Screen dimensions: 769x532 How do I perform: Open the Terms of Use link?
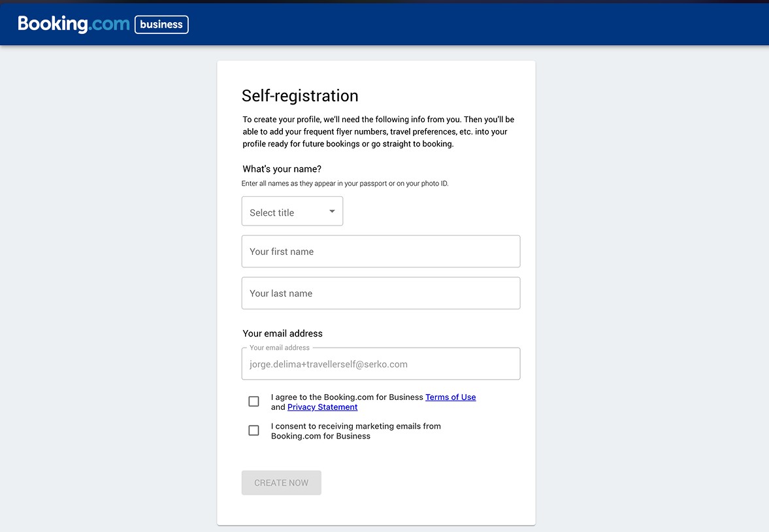click(450, 397)
